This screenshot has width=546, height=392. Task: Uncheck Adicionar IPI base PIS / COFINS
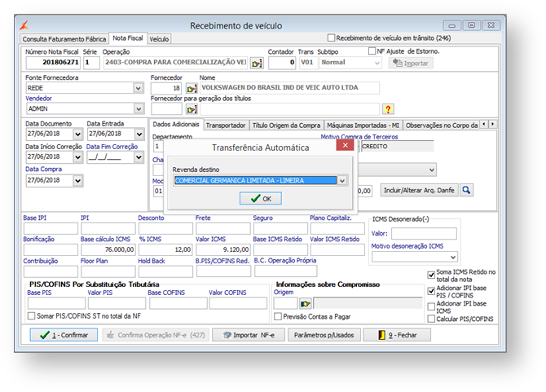[431, 291]
